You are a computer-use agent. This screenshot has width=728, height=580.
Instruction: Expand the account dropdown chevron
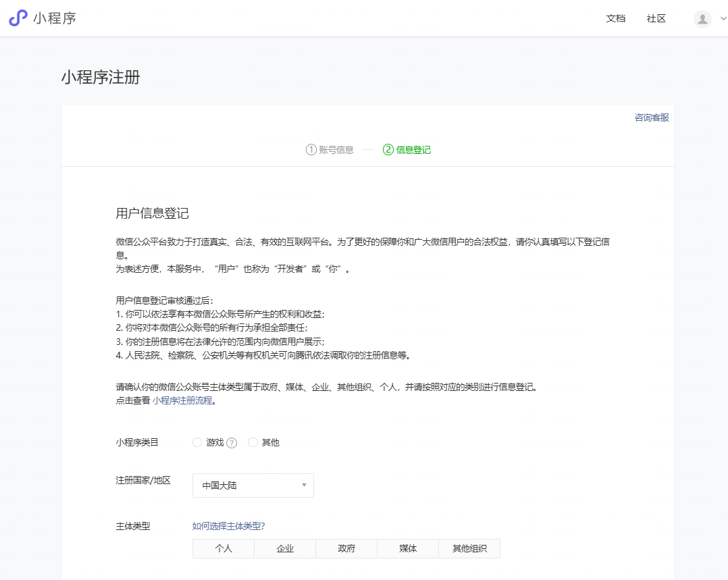pyautogui.click(x=723, y=19)
